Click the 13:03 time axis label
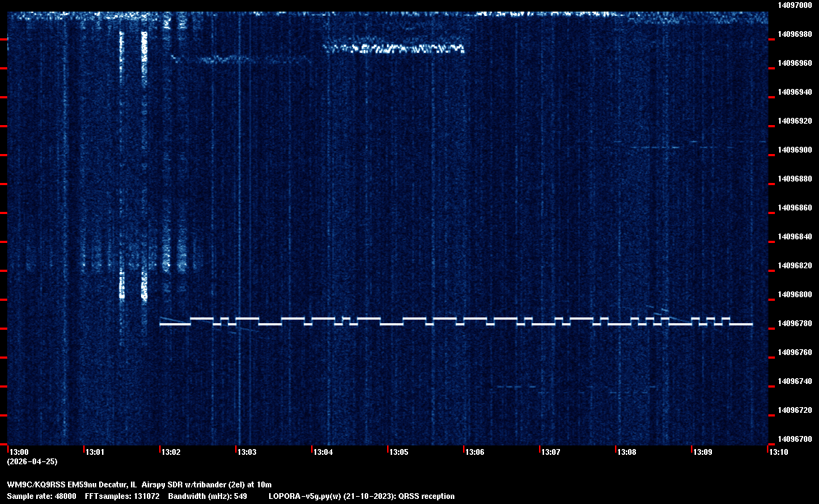Screen dimensions: 819x504 tap(247, 452)
